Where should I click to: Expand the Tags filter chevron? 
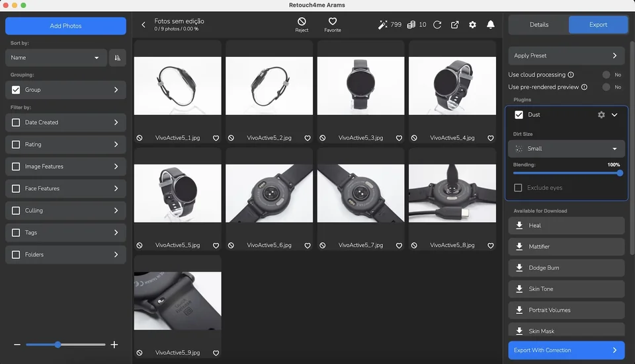click(116, 233)
